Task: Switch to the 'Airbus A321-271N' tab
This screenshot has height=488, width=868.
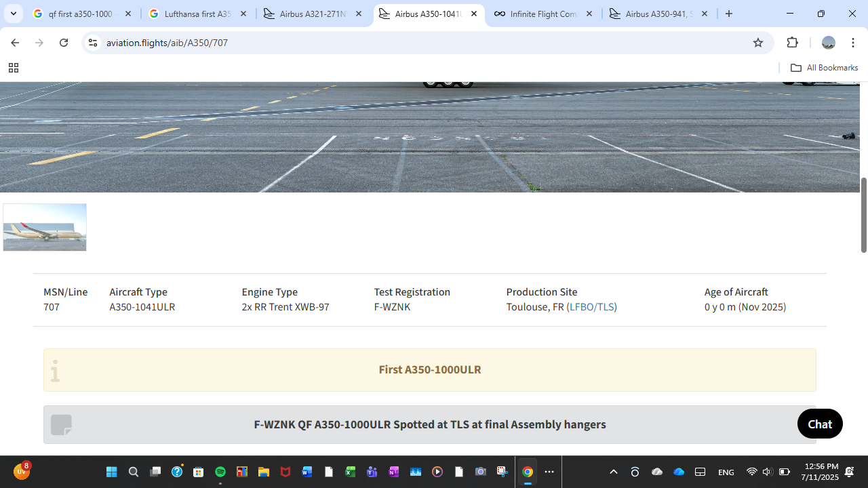Action: [x=313, y=14]
